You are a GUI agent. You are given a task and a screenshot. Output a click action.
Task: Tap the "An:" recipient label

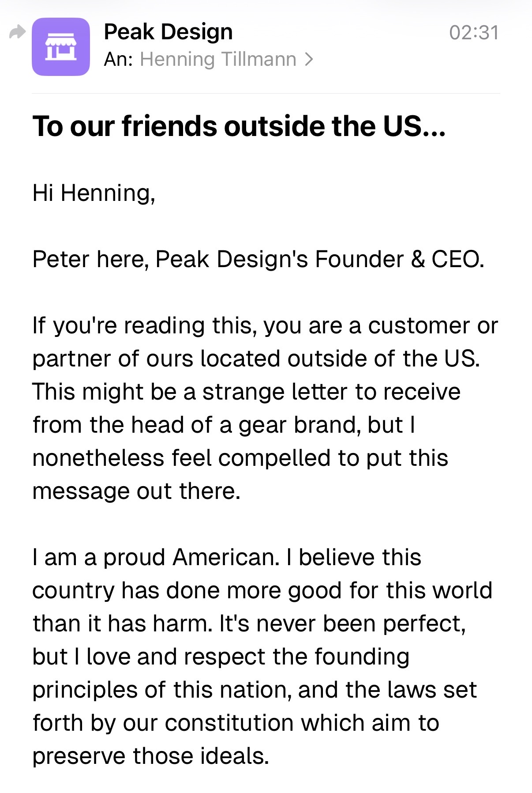tap(118, 59)
